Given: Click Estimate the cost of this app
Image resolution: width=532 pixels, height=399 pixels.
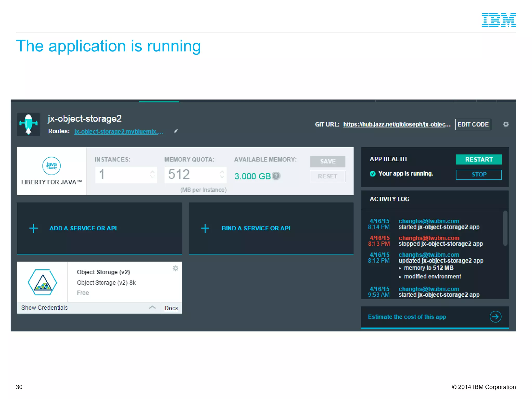Looking at the screenshot, I should tap(407, 317).
